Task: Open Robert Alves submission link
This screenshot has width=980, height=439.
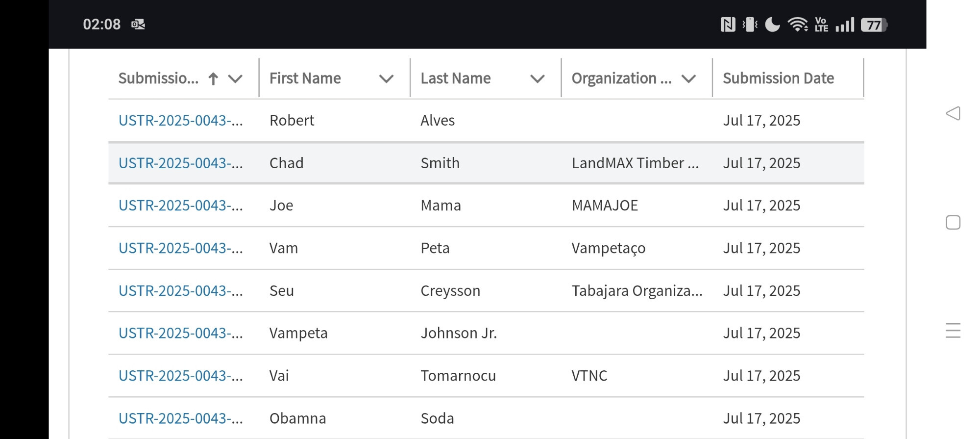Action: point(181,120)
